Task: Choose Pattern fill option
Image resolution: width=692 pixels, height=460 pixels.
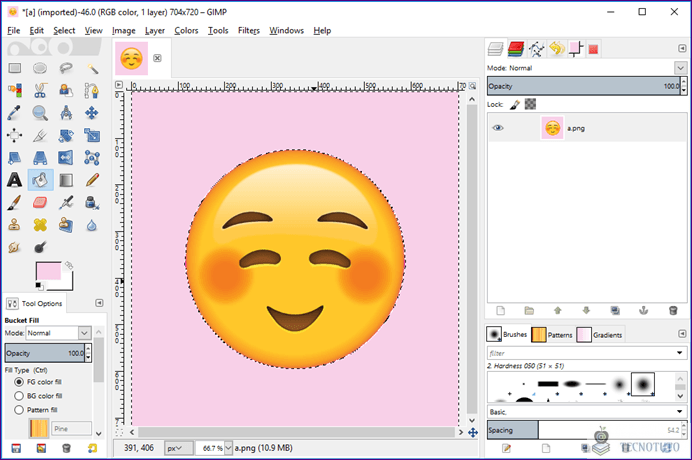Action: coord(19,410)
